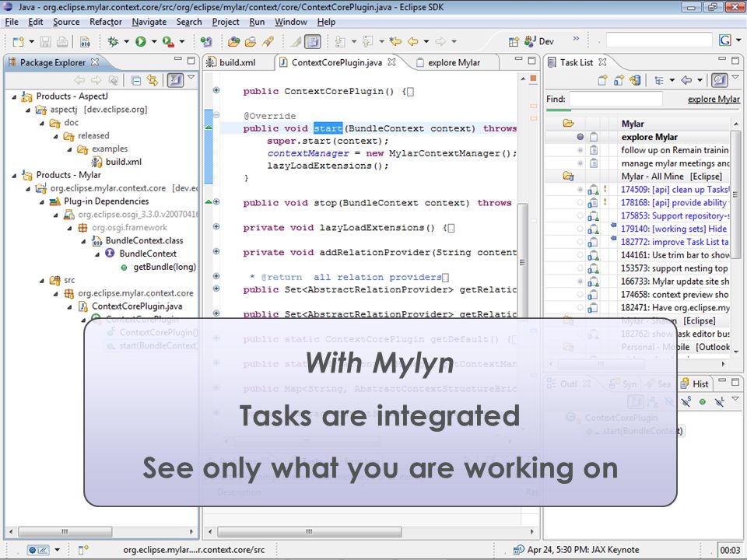
Task: Expand the ContextCorePlugin() constructor fold
Action: [216, 90]
